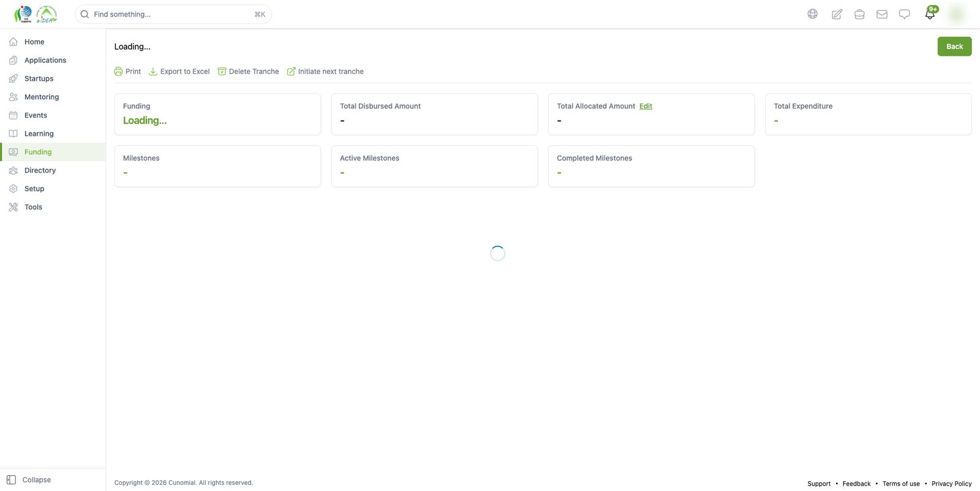980x491 pixels.
Task: Open Privacy Policy footer link
Action: 951,484
